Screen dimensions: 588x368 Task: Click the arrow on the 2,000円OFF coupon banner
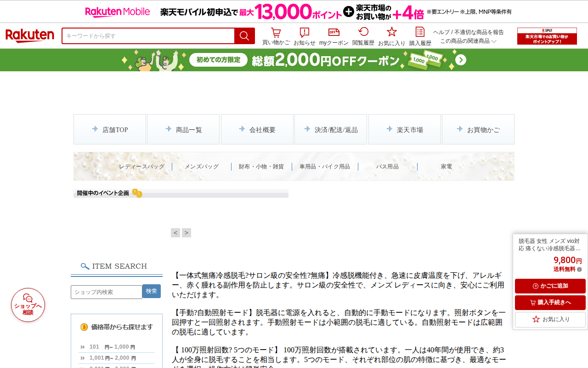(x=461, y=60)
